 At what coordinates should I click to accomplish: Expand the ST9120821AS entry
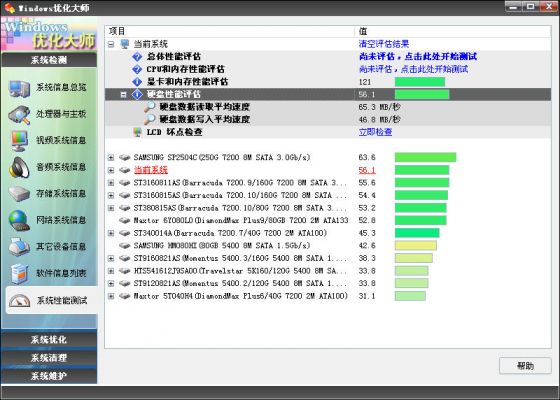(111, 284)
